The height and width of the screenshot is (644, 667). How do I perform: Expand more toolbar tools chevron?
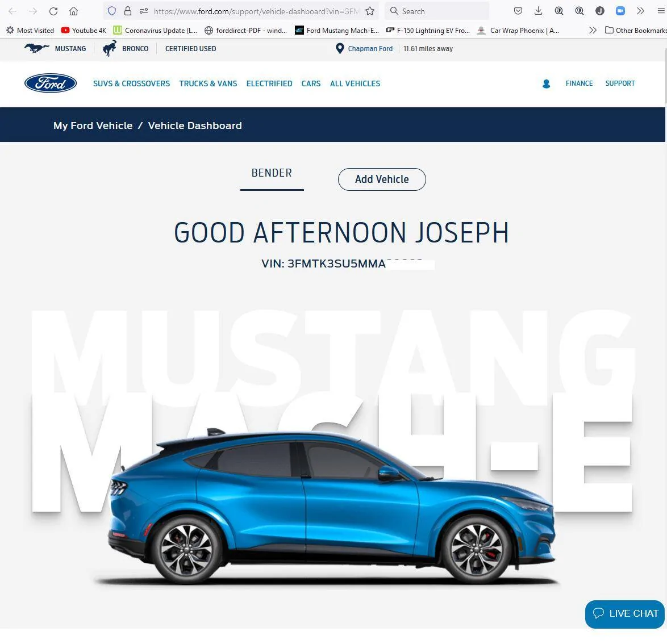(640, 11)
